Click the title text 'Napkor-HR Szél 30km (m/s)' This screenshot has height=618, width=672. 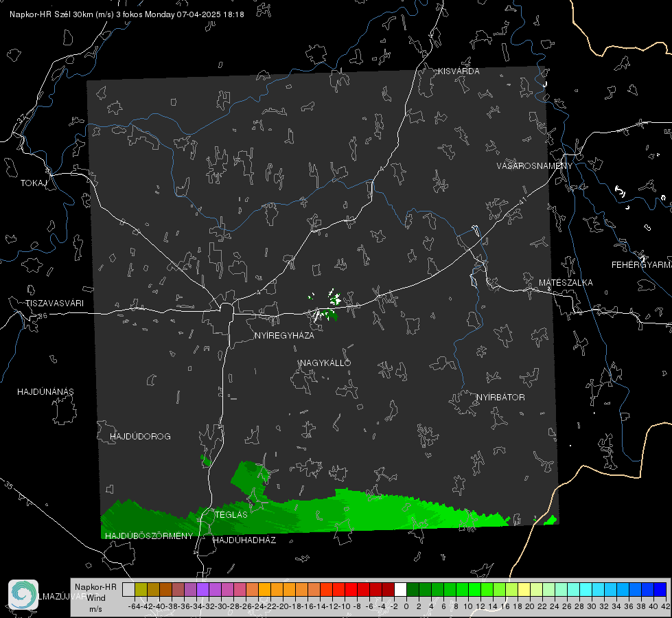62,14
